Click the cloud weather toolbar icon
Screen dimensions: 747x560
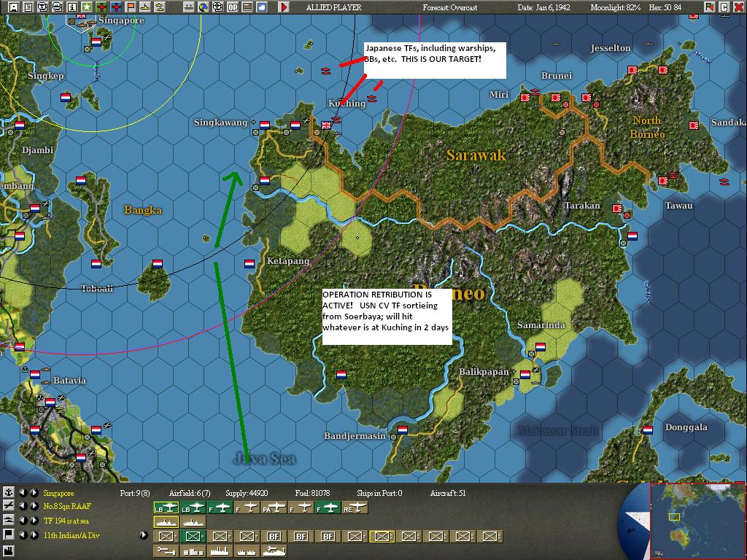click(262, 7)
